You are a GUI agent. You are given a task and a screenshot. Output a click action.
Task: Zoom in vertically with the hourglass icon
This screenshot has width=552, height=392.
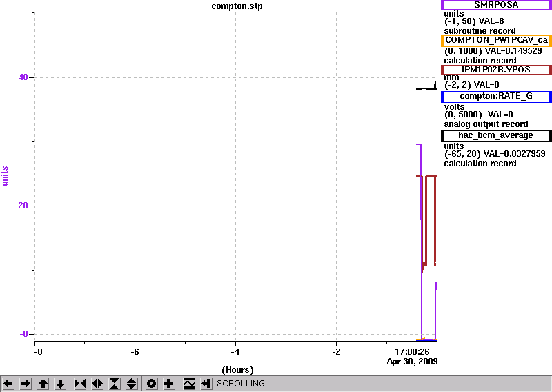pos(115,383)
